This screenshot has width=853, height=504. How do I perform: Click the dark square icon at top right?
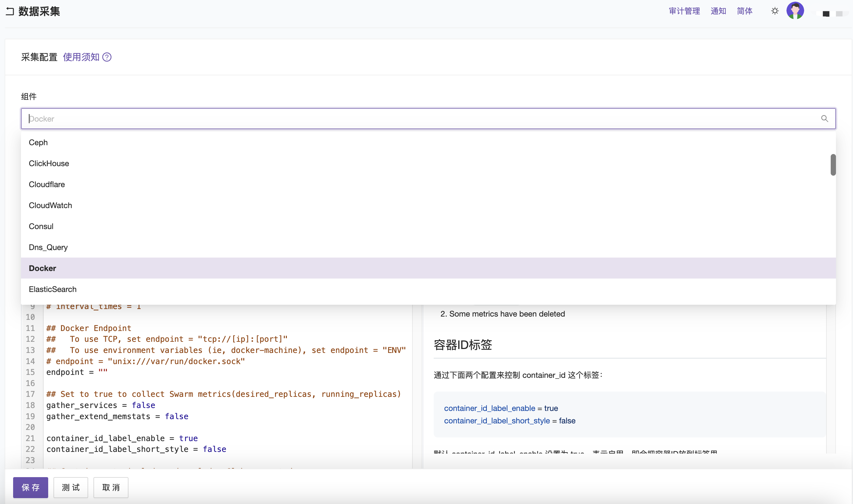(826, 13)
